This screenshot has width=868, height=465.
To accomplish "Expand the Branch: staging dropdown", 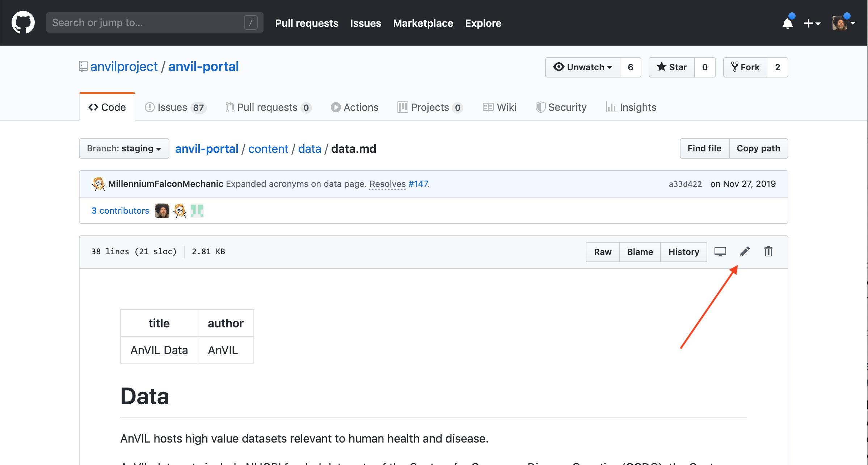I will [124, 148].
